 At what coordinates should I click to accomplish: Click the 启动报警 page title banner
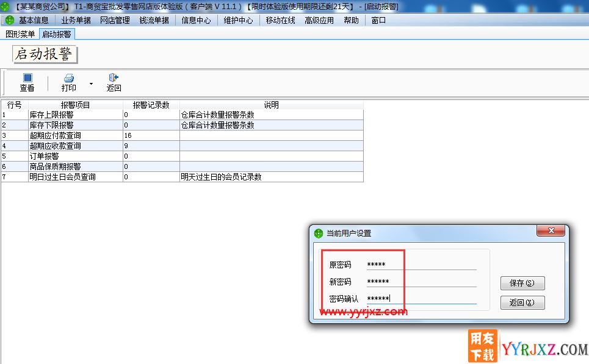coord(45,54)
